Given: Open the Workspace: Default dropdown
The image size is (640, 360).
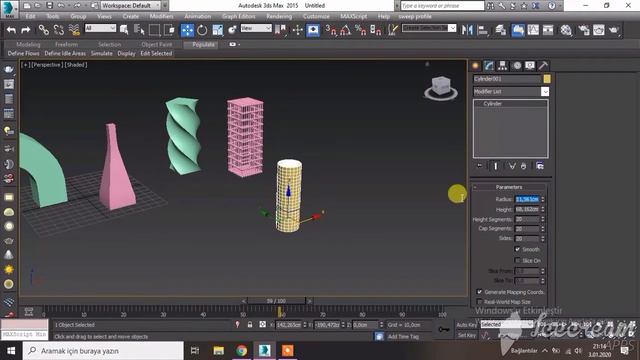Looking at the screenshot, I should click(130, 6).
